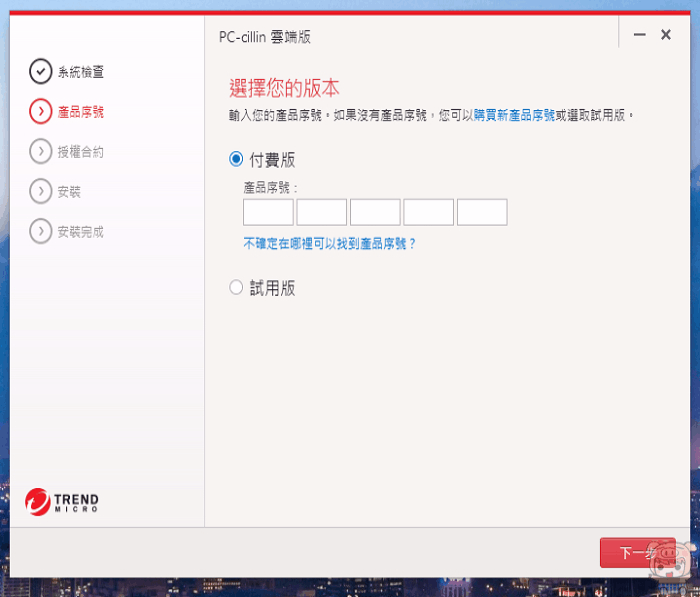Click the first product serial number field
The image size is (700, 597).
(268, 212)
